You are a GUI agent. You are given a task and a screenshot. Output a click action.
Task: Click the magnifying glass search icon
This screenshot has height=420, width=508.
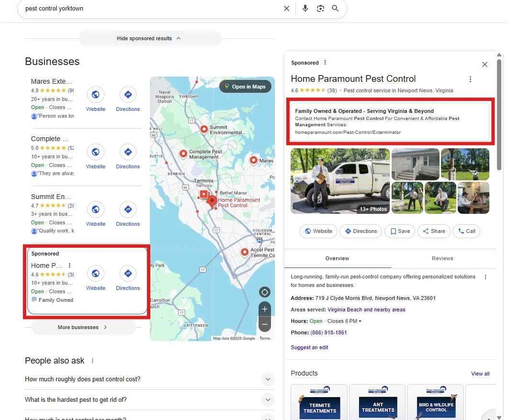click(335, 9)
